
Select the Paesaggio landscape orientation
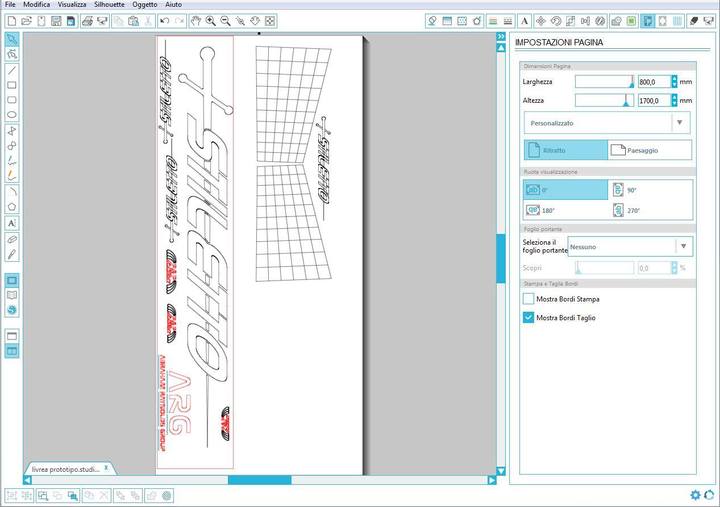(650, 150)
